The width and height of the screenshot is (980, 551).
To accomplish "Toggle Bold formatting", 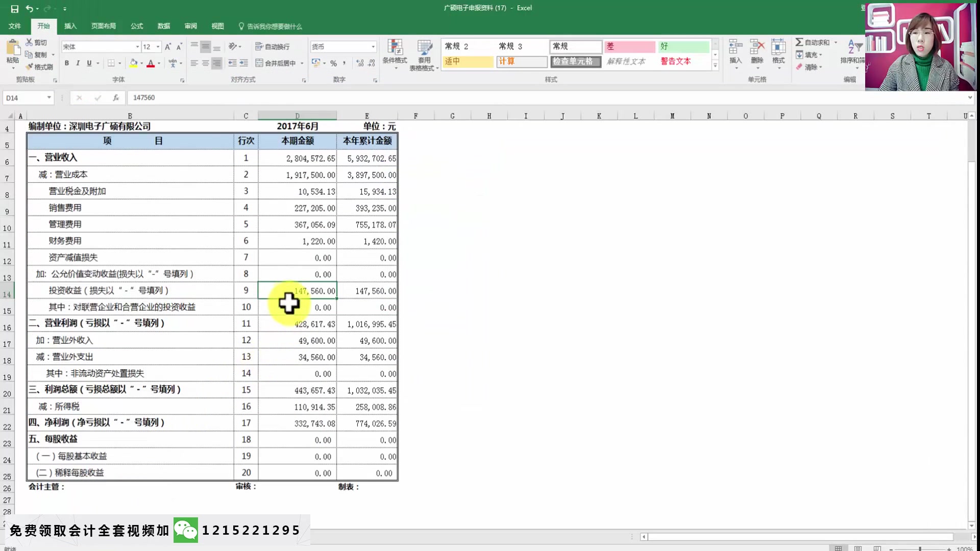I will click(x=66, y=63).
